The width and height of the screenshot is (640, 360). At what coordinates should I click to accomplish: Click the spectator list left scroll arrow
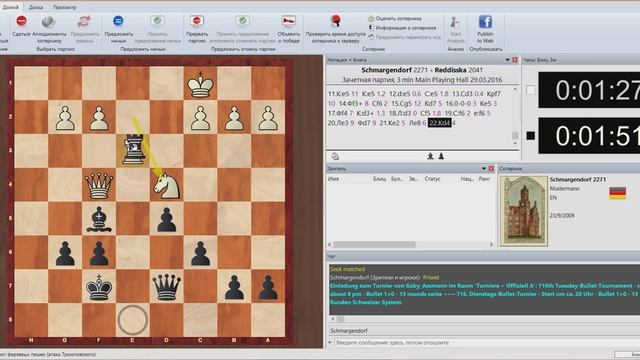point(330,244)
